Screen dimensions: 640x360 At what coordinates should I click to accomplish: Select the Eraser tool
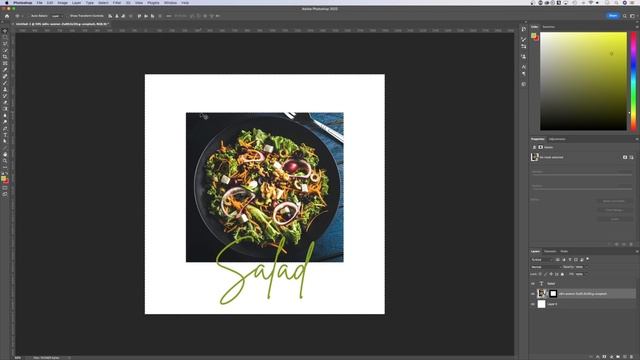pyautogui.click(x=5, y=102)
